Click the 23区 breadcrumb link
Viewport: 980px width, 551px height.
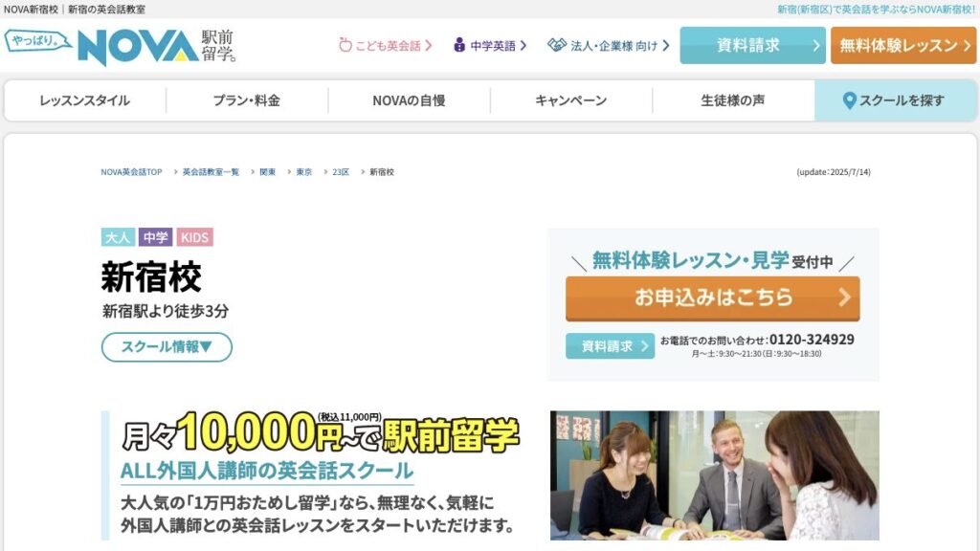(x=341, y=172)
